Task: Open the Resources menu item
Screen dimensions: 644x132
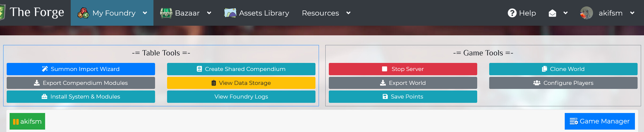Action: pos(320,13)
